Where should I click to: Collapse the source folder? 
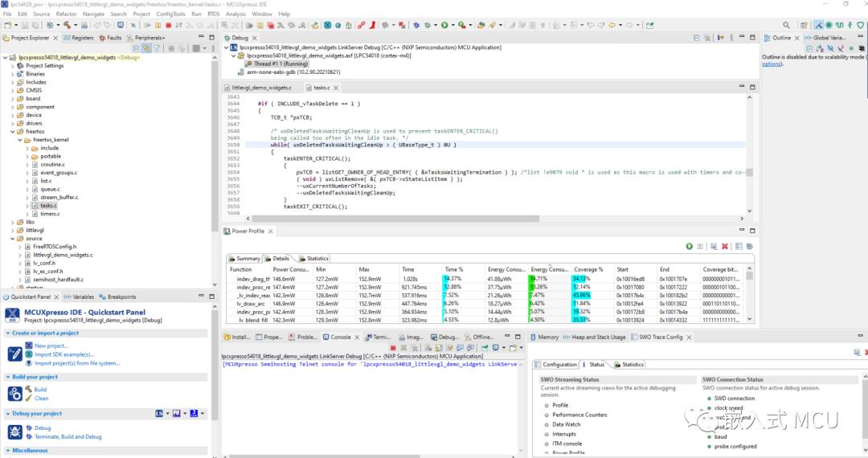coord(13,239)
